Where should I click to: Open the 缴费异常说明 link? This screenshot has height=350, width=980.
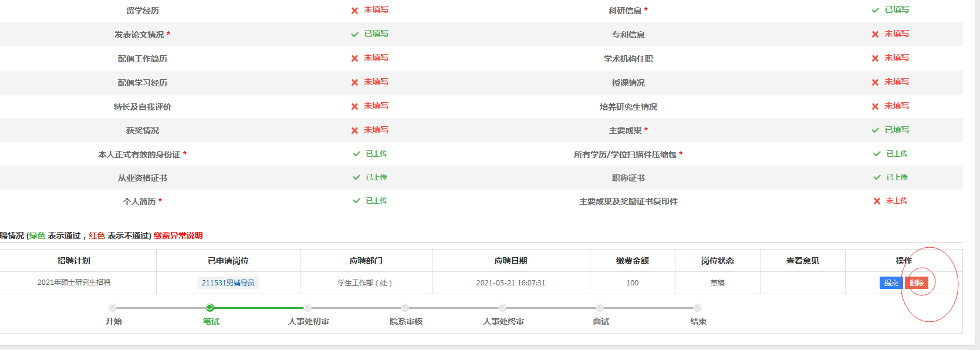(178, 235)
